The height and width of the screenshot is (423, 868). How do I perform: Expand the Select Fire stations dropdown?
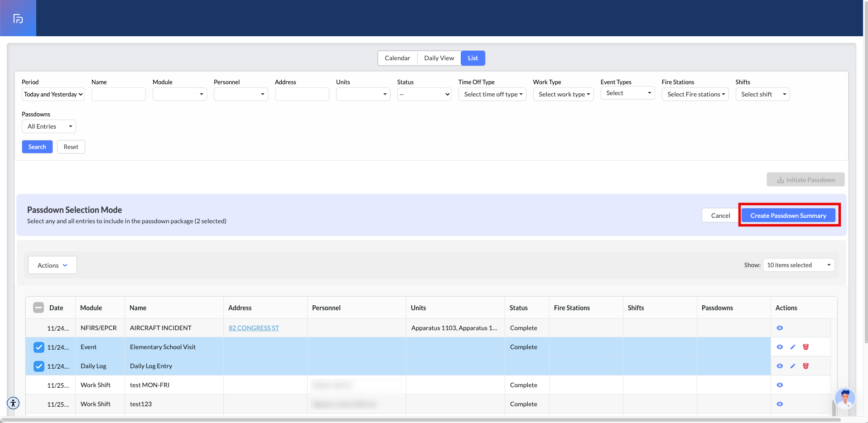pyautogui.click(x=695, y=94)
